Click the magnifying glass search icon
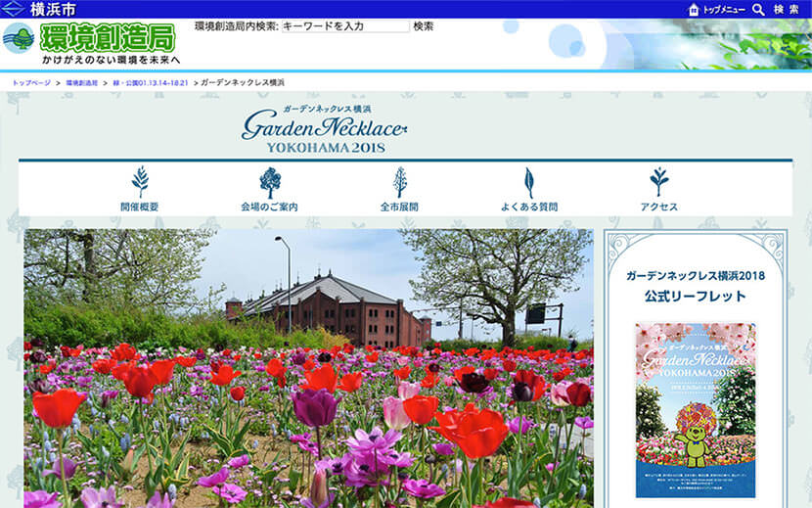The width and height of the screenshot is (812, 508). pos(758,10)
